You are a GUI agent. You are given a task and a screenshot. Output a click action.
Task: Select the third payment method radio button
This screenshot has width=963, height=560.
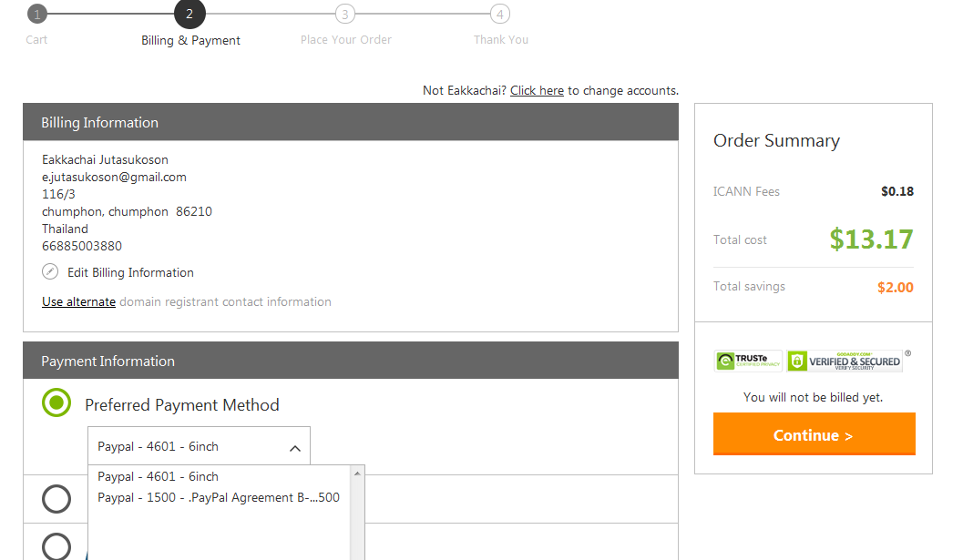click(56, 545)
